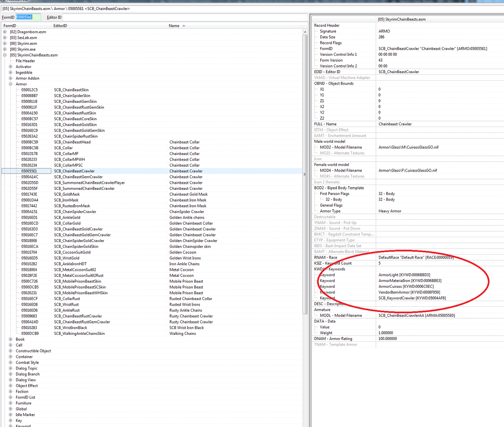Screen dimensions: 504x427
Task: Click the Form Version value 43
Action: pos(380,60)
